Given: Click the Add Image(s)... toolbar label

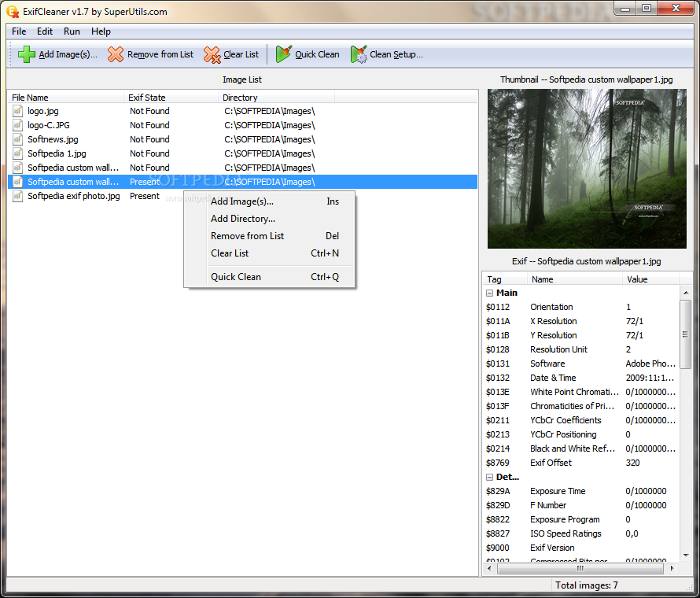Looking at the screenshot, I should pos(68,54).
